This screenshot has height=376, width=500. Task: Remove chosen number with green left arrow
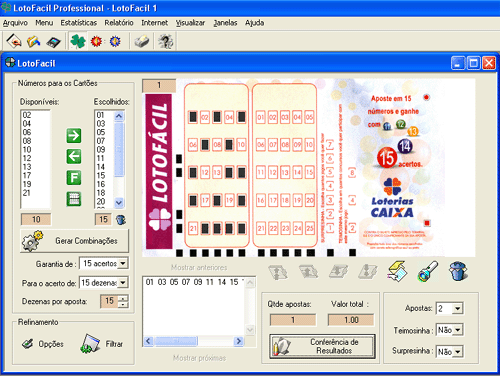tap(74, 156)
